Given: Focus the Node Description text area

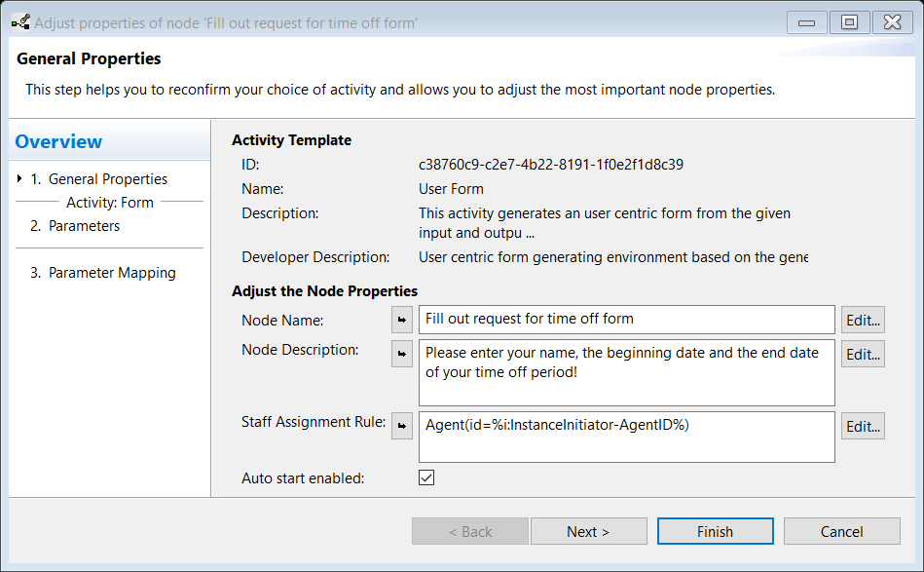Looking at the screenshot, I should [x=626, y=371].
